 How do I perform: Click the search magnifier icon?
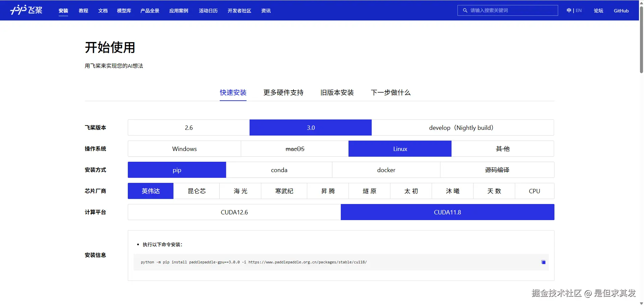click(x=465, y=10)
